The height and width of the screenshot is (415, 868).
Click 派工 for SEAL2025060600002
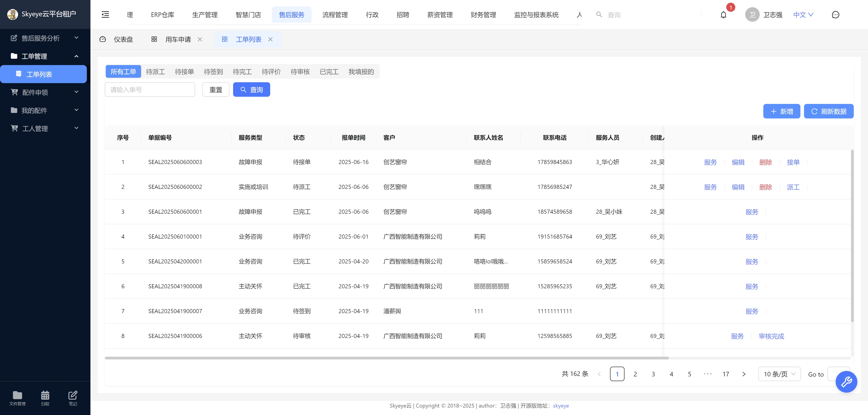(793, 187)
